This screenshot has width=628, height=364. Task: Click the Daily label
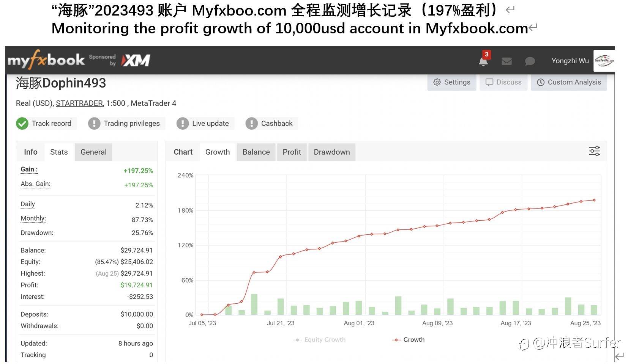click(x=28, y=204)
